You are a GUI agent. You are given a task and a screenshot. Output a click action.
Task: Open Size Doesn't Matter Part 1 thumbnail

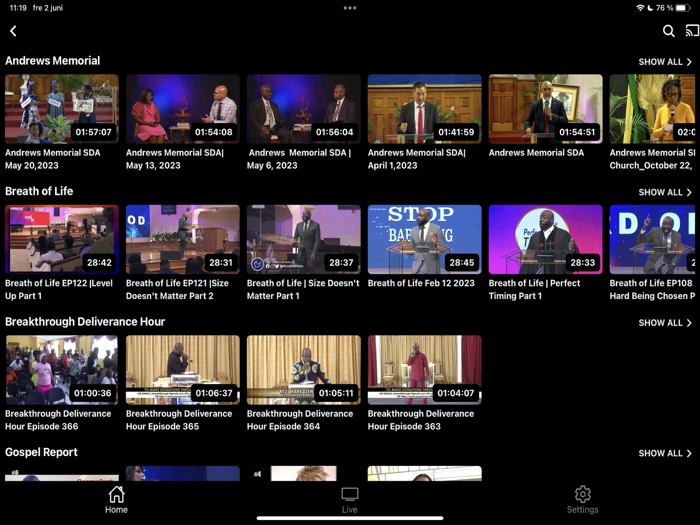tap(304, 239)
